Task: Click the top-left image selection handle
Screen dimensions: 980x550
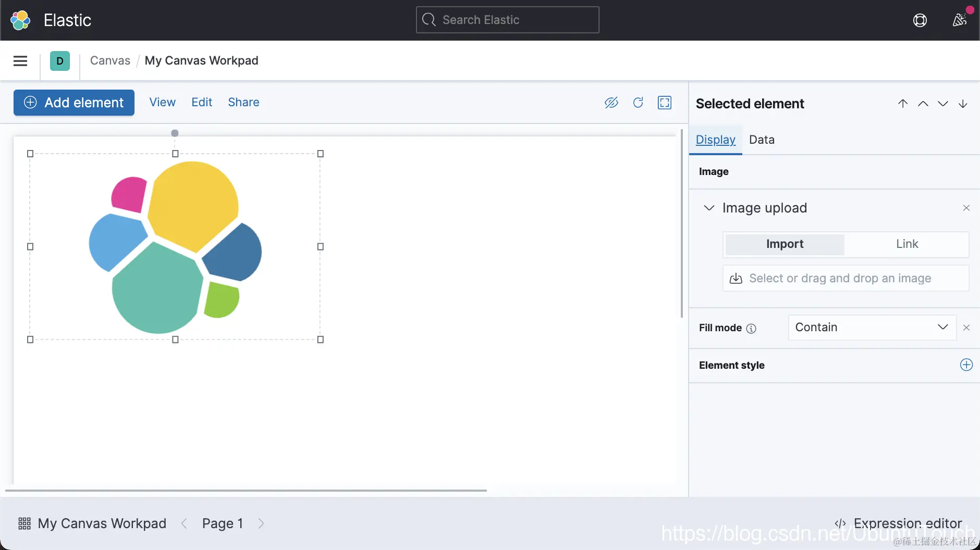Action: pyautogui.click(x=30, y=154)
